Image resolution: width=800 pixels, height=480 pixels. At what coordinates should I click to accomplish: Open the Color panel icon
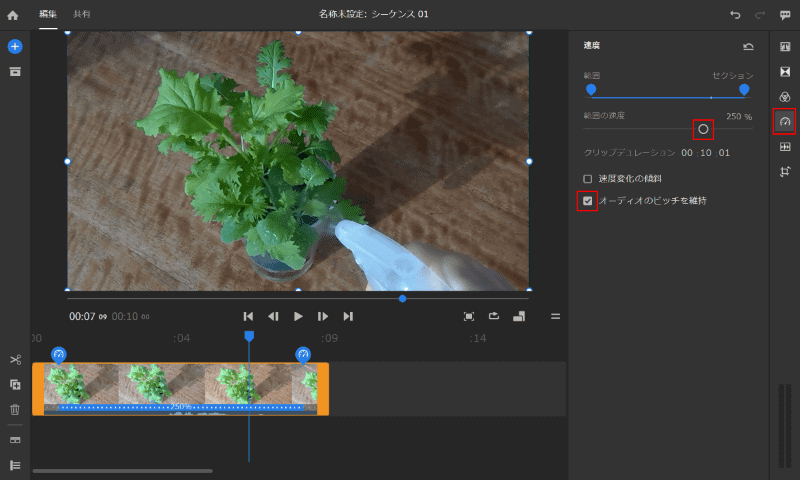pyautogui.click(x=785, y=97)
